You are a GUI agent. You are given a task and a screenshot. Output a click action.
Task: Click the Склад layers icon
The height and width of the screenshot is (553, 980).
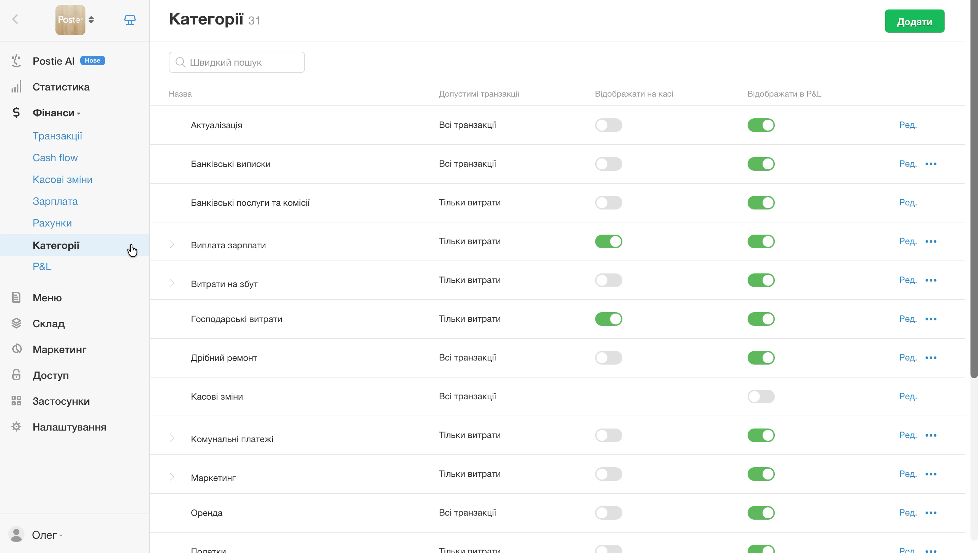pyautogui.click(x=16, y=323)
